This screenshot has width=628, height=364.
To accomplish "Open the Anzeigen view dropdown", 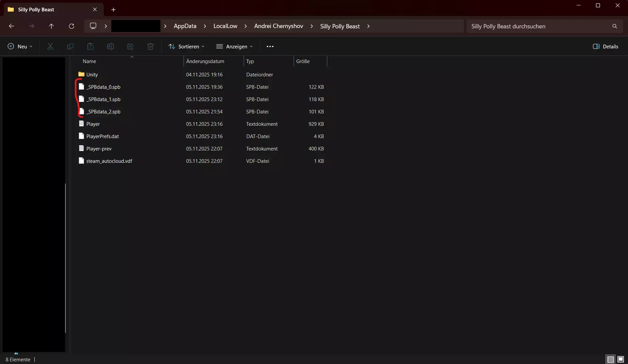I will tap(235, 46).
